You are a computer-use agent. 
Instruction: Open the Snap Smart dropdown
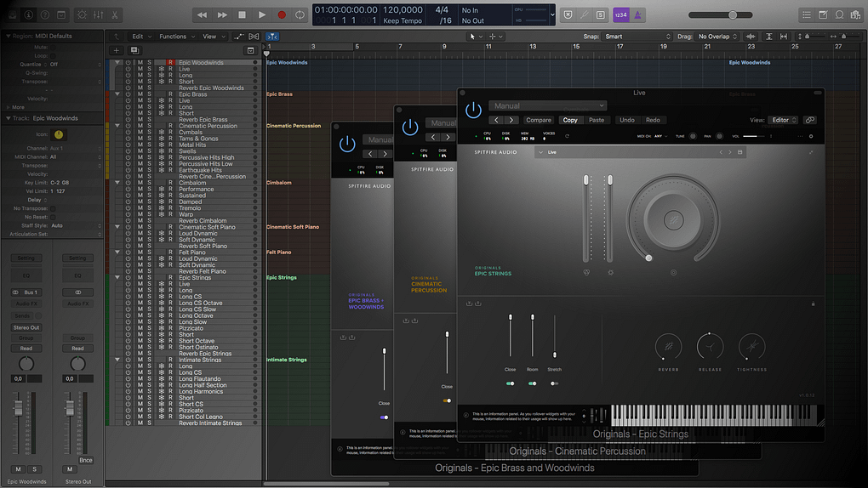[637, 37]
